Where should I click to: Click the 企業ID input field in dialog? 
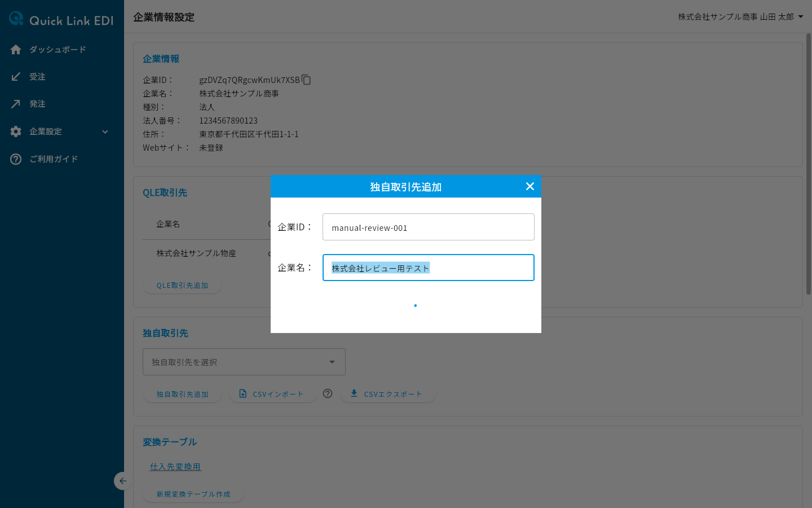coord(429,227)
